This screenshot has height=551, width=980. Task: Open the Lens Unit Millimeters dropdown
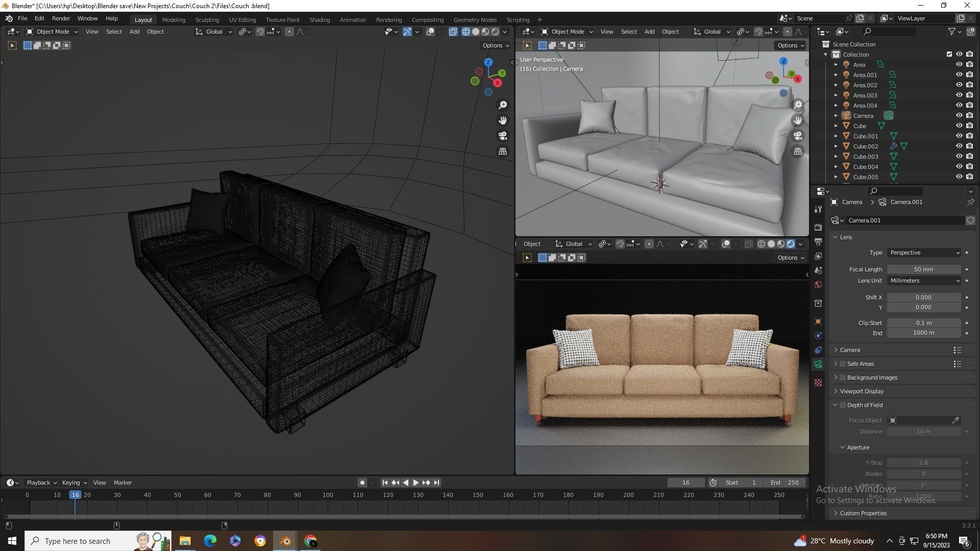click(x=924, y=281)
